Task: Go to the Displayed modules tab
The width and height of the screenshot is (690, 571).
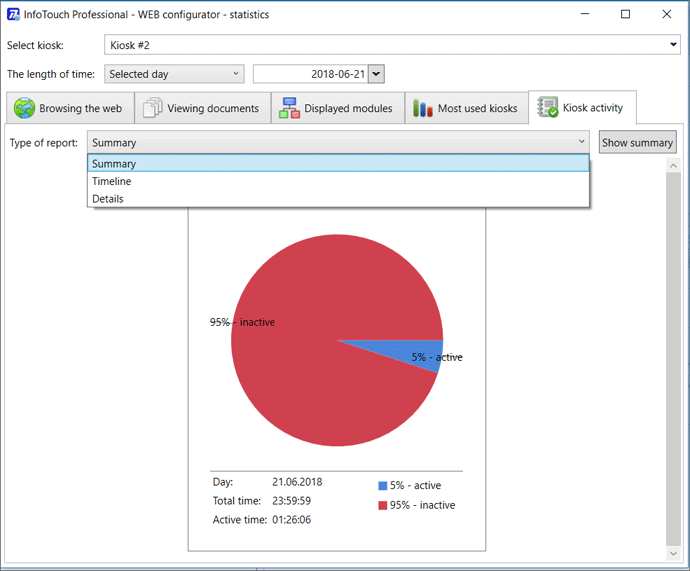Action: [x=338, y=108]
